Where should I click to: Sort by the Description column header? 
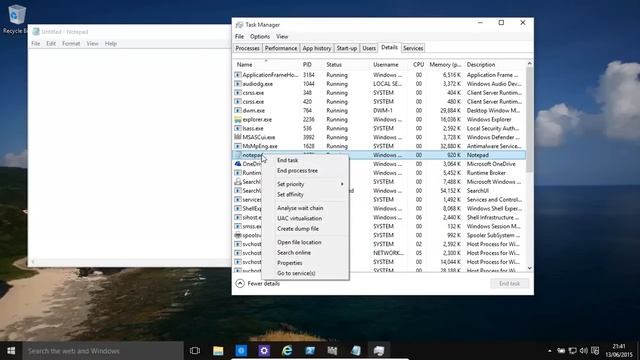[495, 65]
